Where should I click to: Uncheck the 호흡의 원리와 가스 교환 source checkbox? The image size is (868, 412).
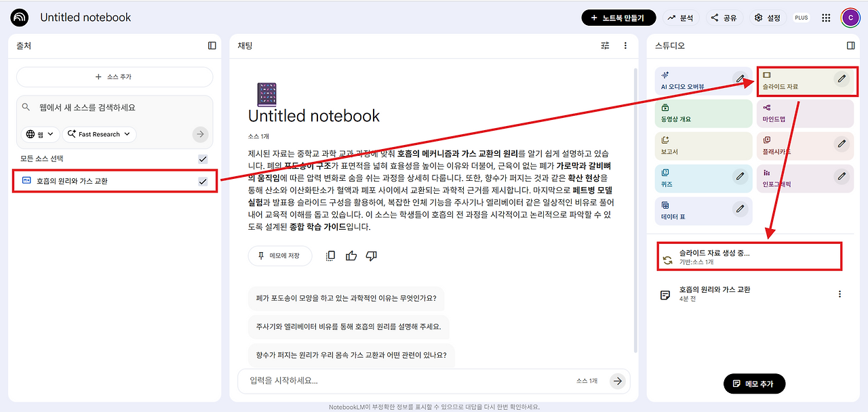tap(203, 181)
